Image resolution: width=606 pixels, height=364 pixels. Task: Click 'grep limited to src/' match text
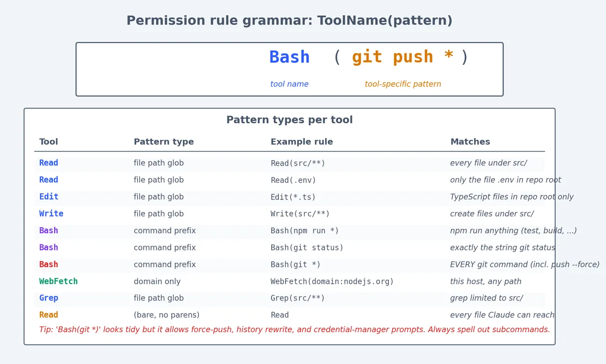pos(486,298)
